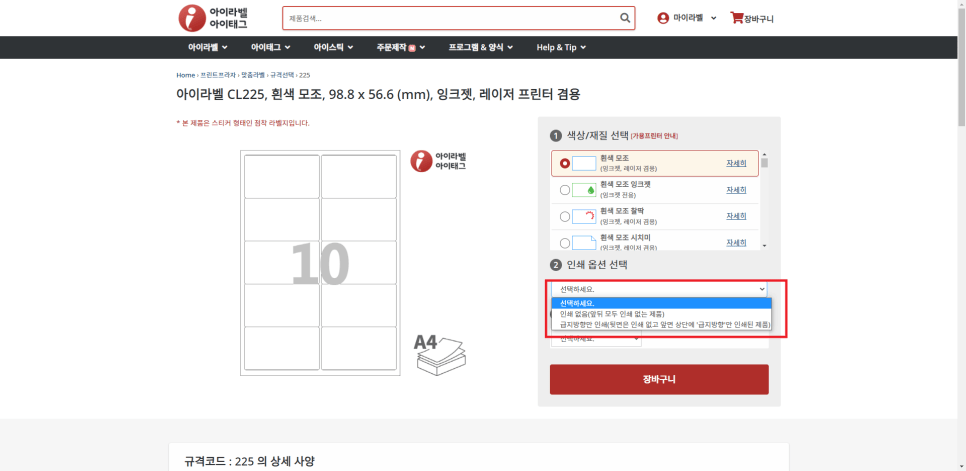The image size is (966, 471).
Task: Expand the 아이스틱 navigation menu
Action: tap(333, 47)
